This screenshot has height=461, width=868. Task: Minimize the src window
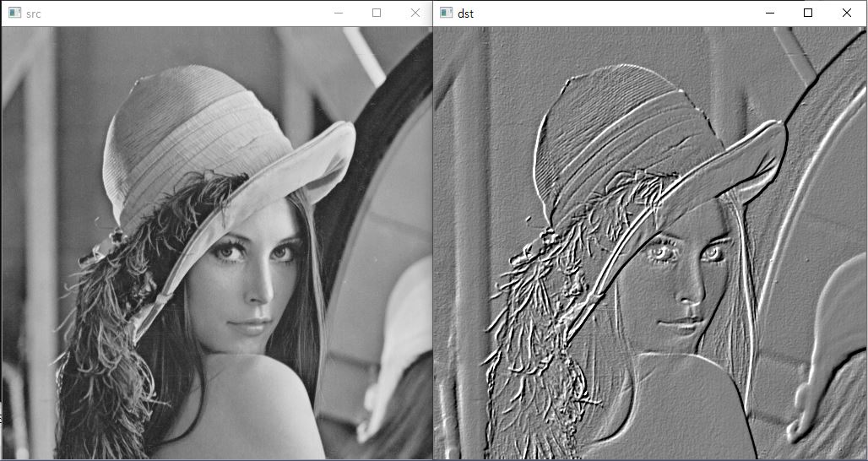point(339,13)
